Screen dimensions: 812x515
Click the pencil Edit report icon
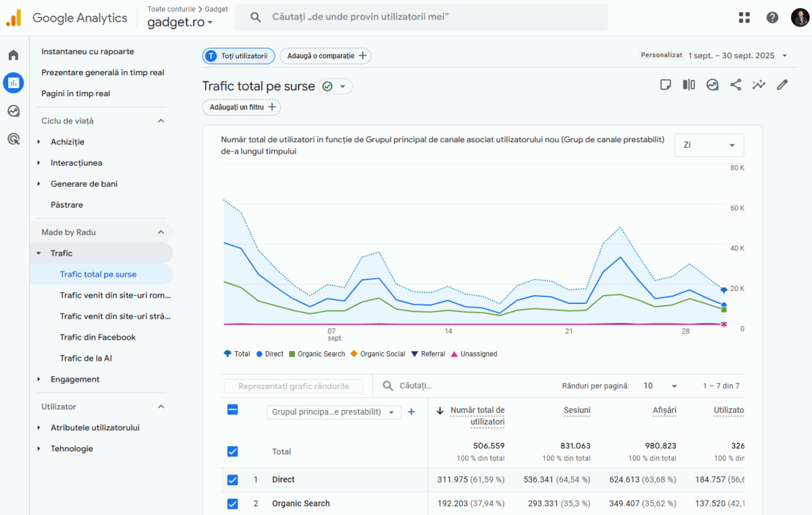tap(782, 85)
